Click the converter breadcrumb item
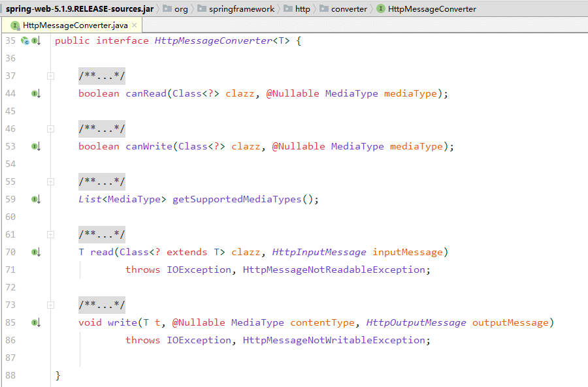 pyautogui.click(x=348, y=9)
